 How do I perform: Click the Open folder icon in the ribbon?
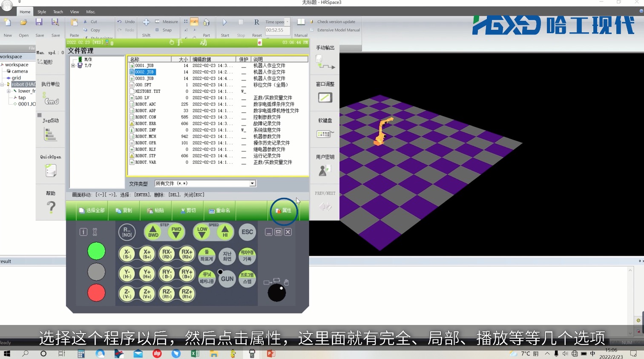pyautogui.click(x=24, y=23)
